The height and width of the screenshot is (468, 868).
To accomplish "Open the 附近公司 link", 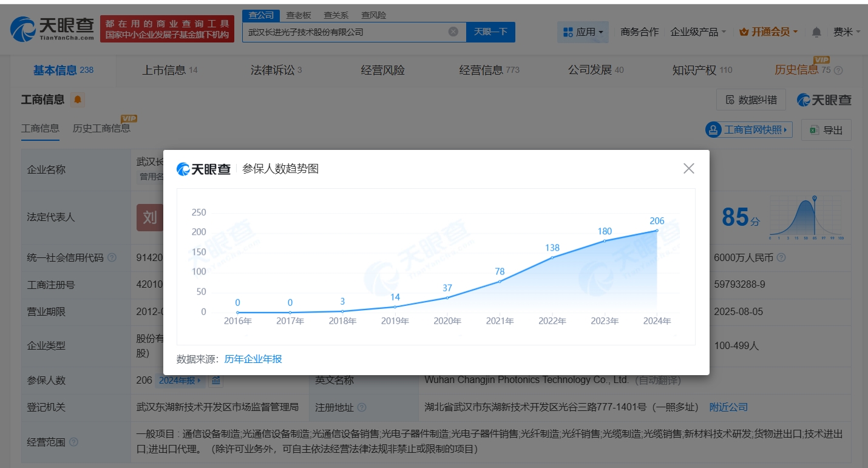I will (x=728, y=407).
